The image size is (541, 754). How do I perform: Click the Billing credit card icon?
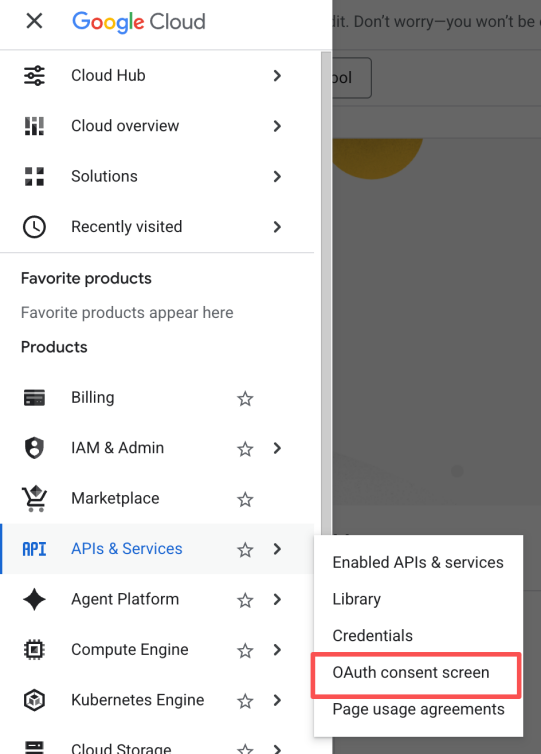click(34, 398)
